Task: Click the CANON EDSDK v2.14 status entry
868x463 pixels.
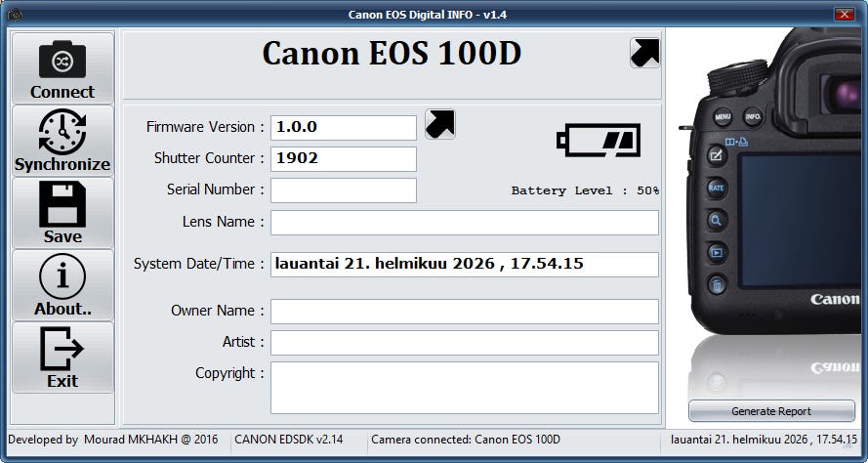Action: coord(288,440)
